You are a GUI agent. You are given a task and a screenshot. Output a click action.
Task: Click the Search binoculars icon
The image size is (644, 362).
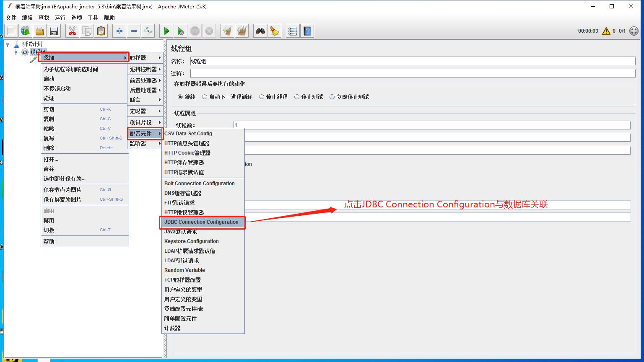pyautogui.click(x=260, y=31)
